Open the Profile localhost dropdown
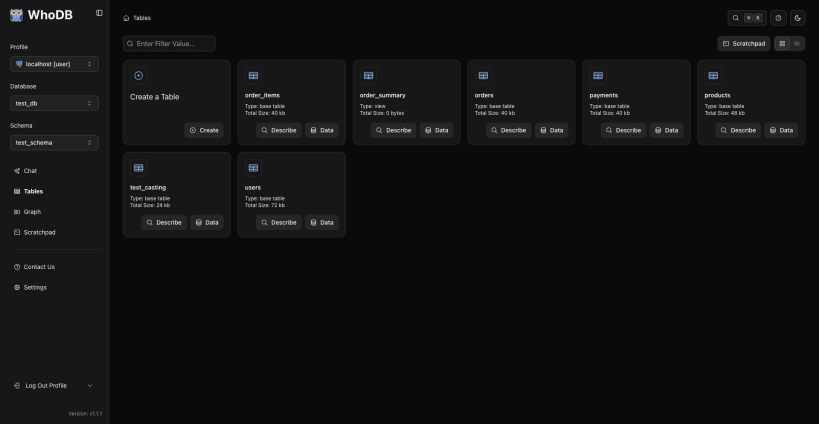Viewport: 819px width, 424px height. pos(54,64)
